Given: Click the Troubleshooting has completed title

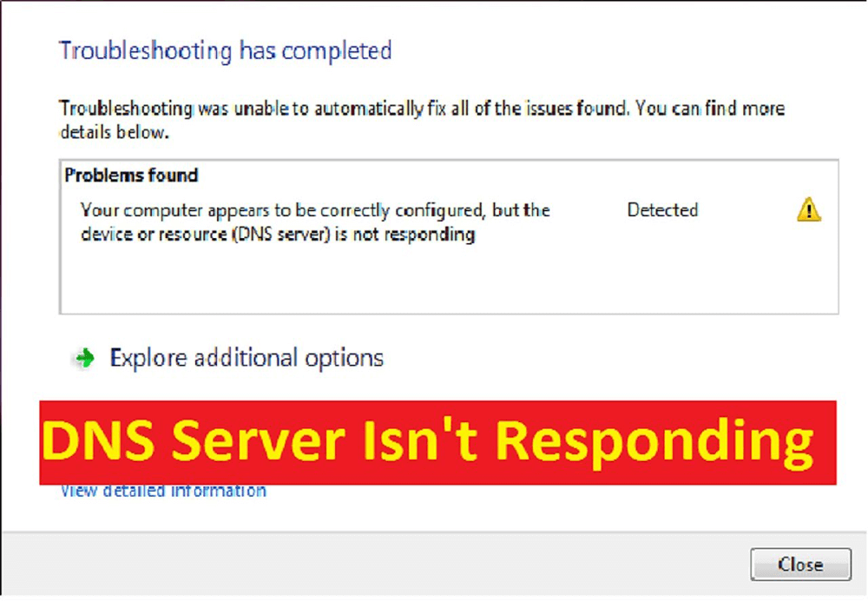Looking at the screenshot, I should click(225, 51).
